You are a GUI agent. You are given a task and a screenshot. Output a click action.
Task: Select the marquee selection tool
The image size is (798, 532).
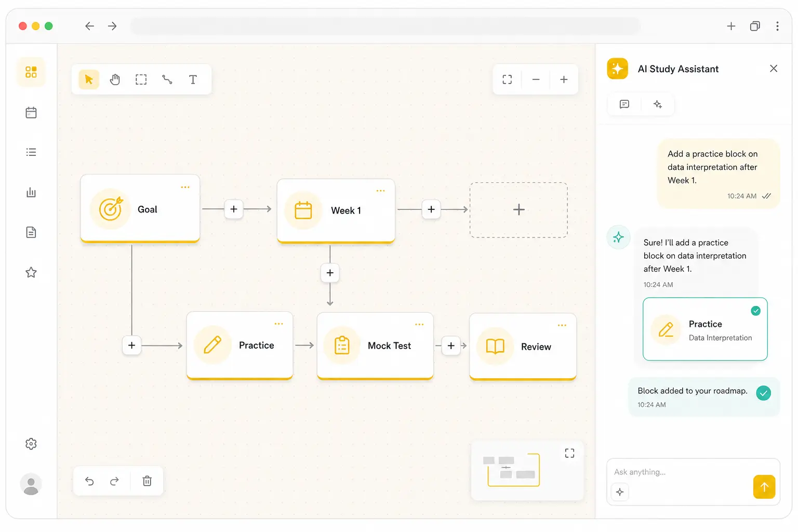141,79
